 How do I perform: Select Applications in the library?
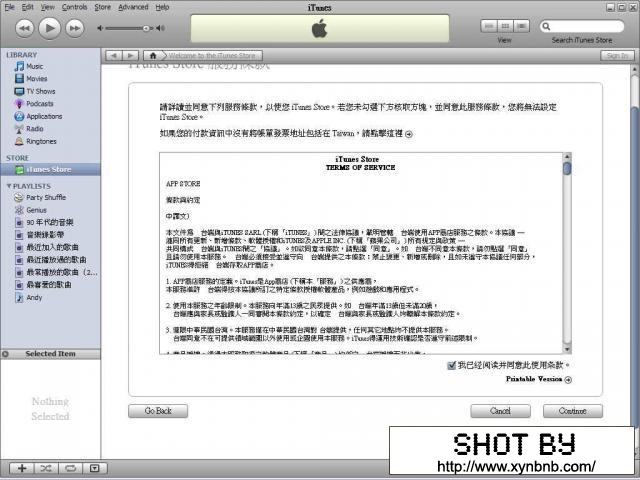pos(44,116)
